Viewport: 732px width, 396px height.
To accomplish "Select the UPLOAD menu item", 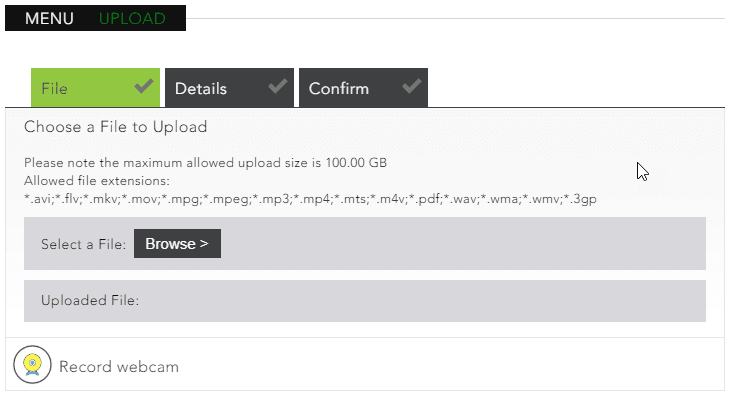I will pos(132,19).
